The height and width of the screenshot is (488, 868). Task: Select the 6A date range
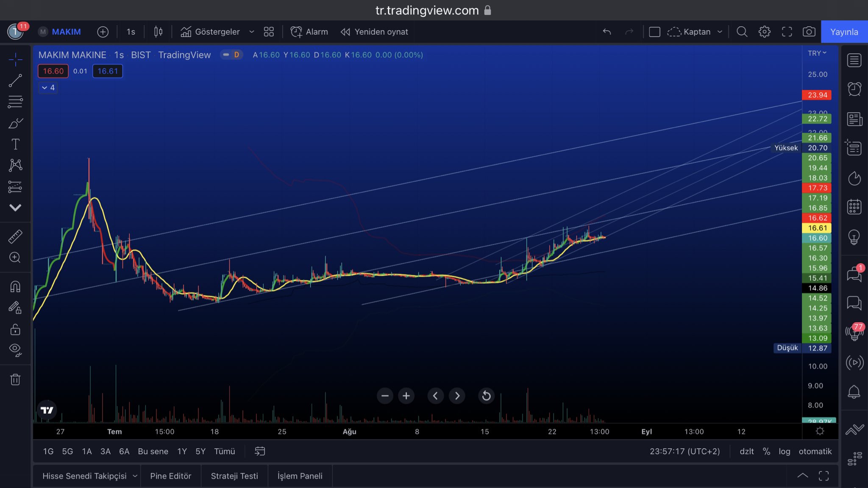tap(124, 452)
